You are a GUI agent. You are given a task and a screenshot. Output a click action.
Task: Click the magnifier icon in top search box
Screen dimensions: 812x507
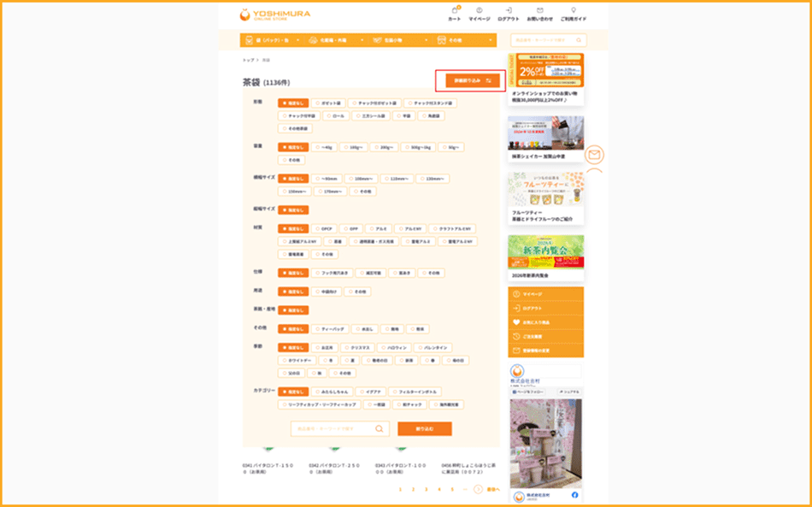click(x=578, y=40)
